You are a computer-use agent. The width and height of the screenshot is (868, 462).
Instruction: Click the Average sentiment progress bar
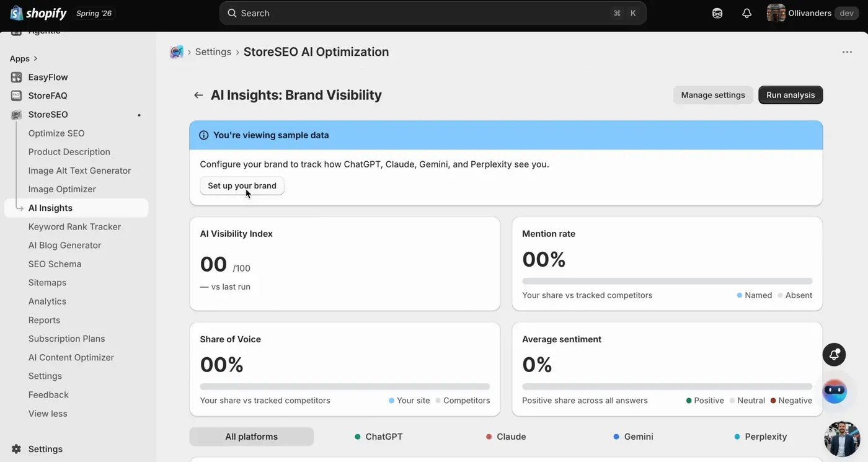[667, 386]
